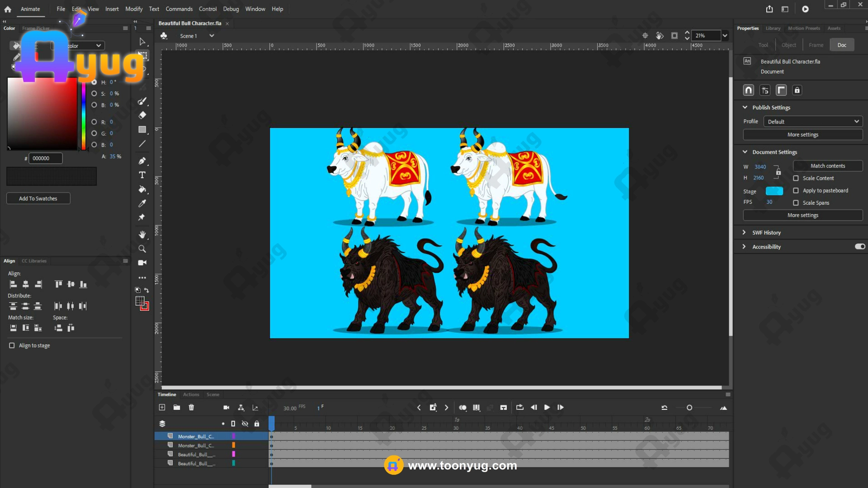This screenshot has width=868, height=488.
Task: Open the Modify menu
Action: click(x=134, y=9)
